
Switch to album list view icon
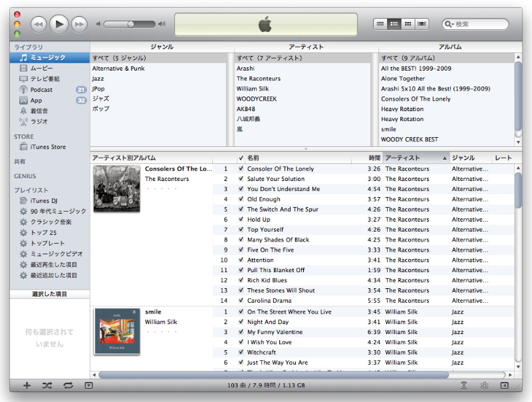[x=394, y=24]
